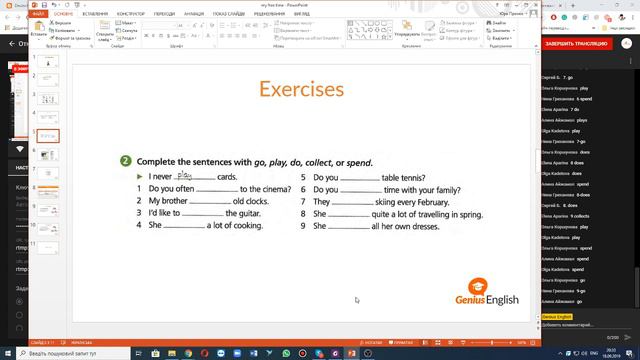The image size is (640, 360).
Task: Expand the Copy dropdown arrow
Action: point(78,31)
